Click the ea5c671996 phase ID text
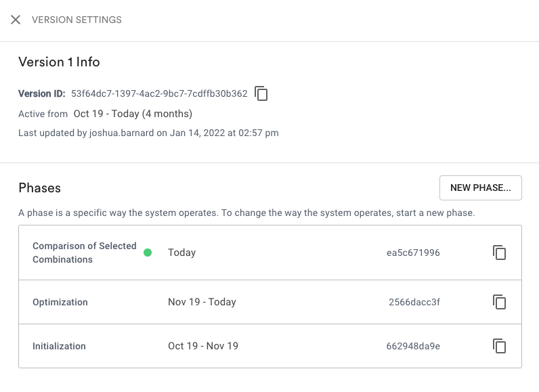The image size is (539, 392). click(413, 253)
